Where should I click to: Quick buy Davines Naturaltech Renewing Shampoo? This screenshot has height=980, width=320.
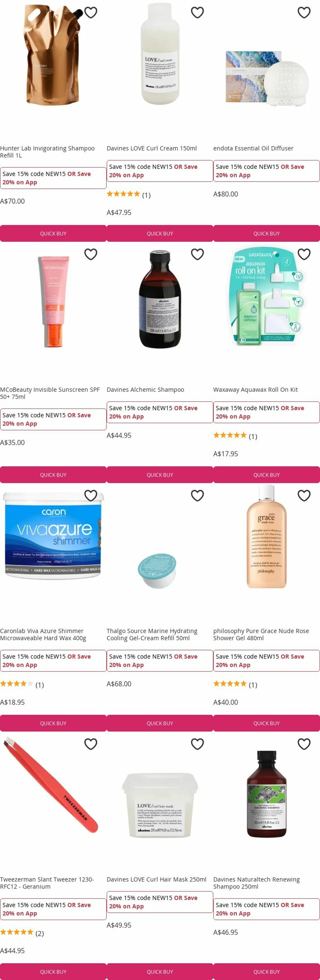(267, 971)
